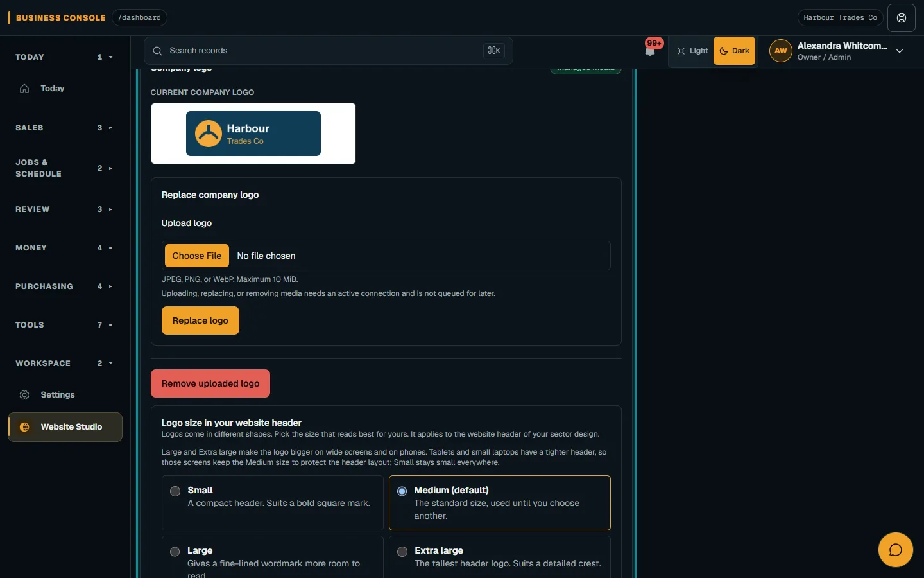This screenshot has height=578, width=924.
Task: Switch to Dark theme
Action: (734, 51)
